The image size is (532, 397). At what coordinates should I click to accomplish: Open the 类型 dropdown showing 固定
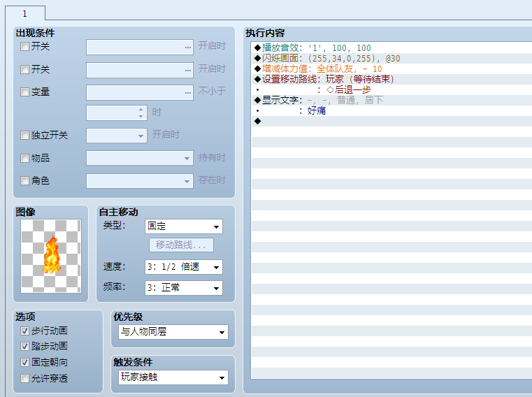[184, 226]
